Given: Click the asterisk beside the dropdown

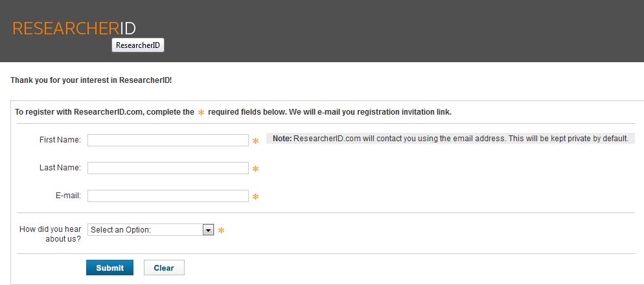Looking at the screenshot, I should [x=221, y=231].
